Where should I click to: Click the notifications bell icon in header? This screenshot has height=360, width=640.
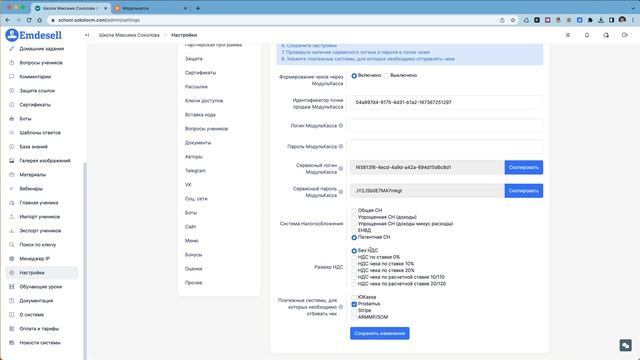click(587, 35)
